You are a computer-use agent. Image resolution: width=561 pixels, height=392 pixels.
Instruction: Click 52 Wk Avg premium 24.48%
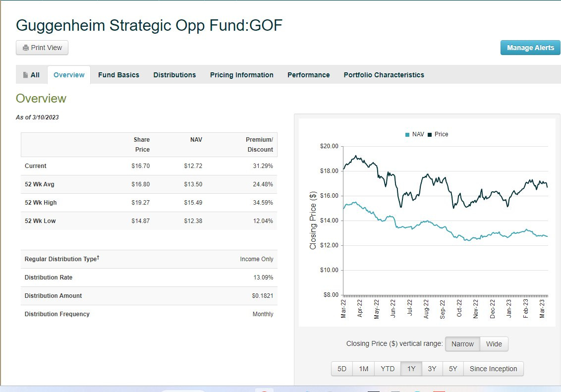point(263,184)
